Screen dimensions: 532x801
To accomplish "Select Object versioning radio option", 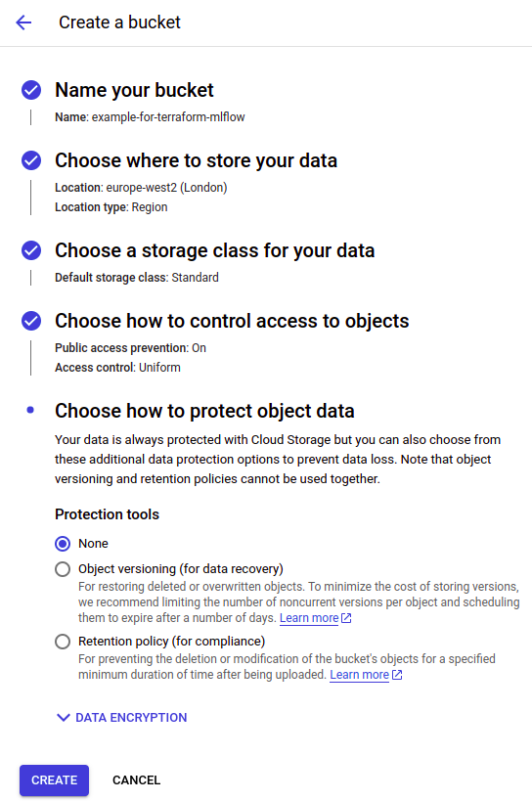I will point(63,569).
